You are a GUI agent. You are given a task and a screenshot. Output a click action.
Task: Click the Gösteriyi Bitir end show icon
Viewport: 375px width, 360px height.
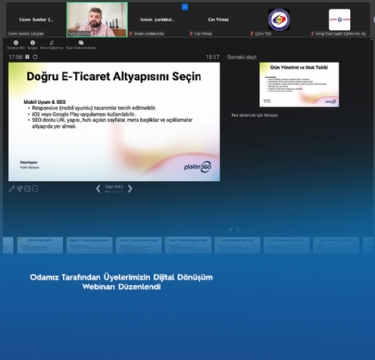pos(16,43)
